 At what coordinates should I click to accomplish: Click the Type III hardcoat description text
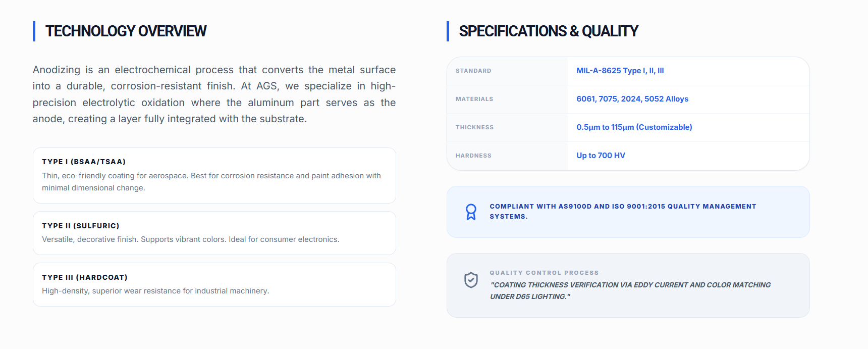(155, 291)
